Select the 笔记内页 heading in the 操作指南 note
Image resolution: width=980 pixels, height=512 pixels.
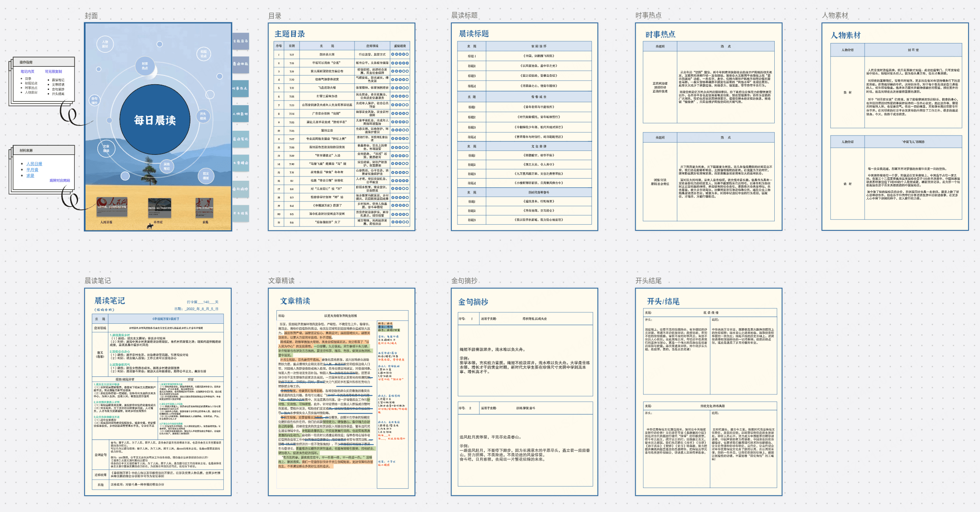click(28, 72)
